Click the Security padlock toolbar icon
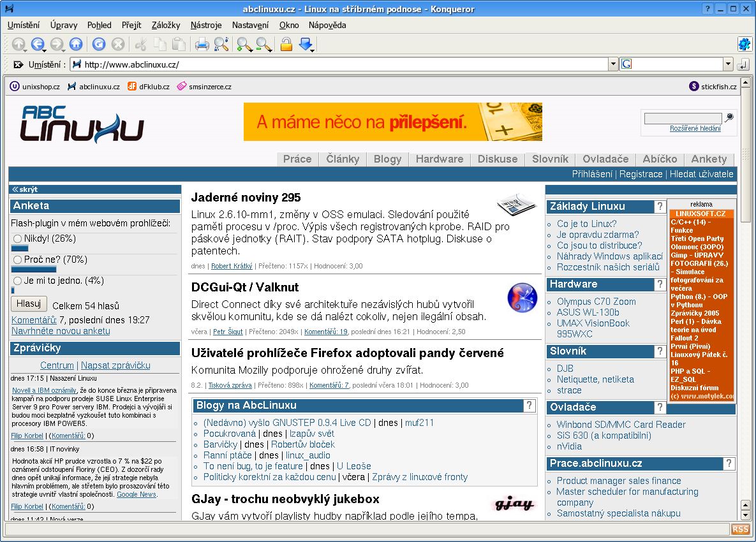 click(286, 45)
